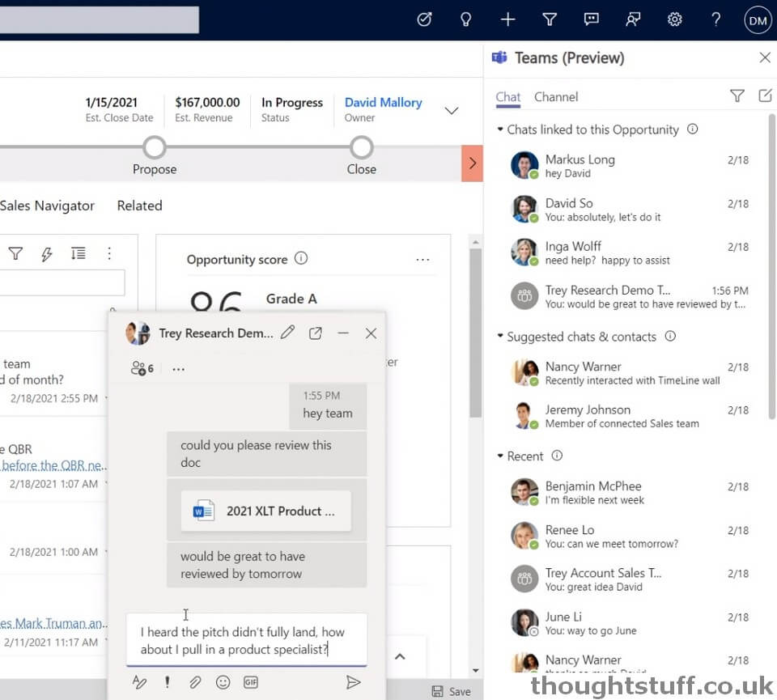Start a new chat with compose icon
This screenshot has width=777, height=700.
(x=765, y=95)
